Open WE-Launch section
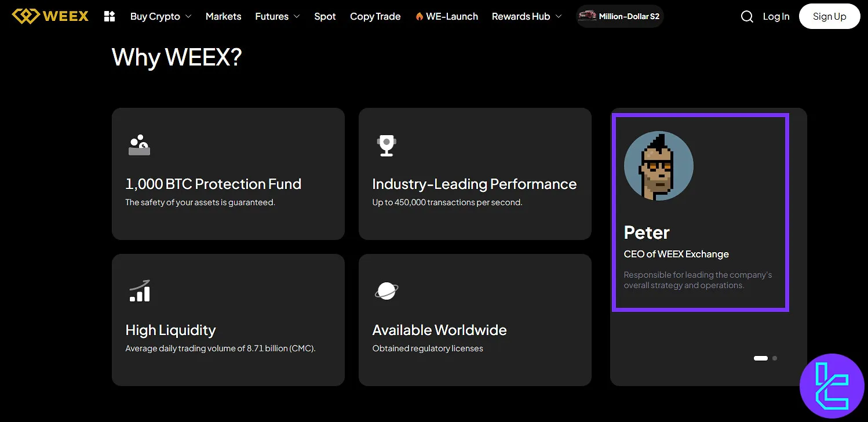 [447, 16]
